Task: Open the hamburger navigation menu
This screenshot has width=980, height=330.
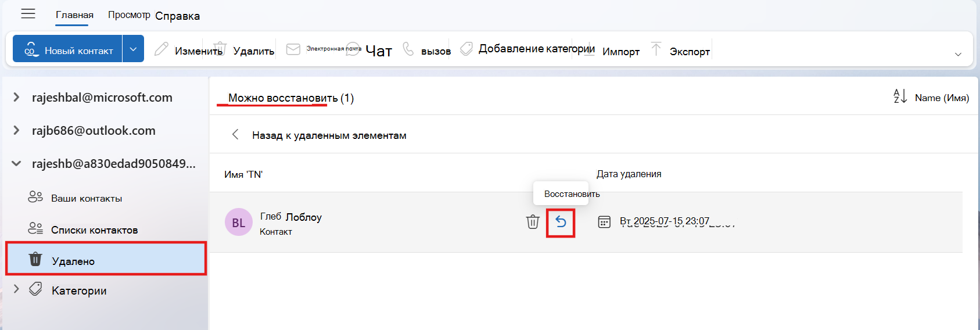Action: pyautogui.click(x=28, y=14)
